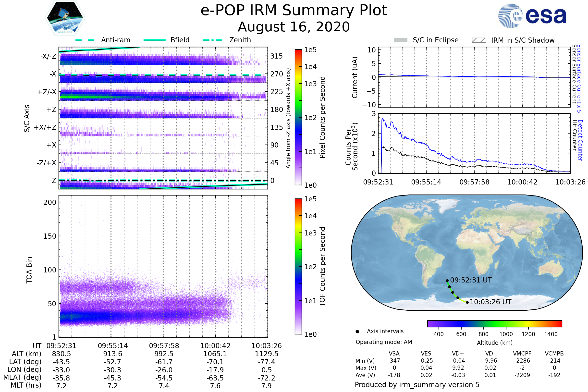The height and width of the screenshot is (392, 588).
Task: Click the Zenith dash-dot legend line
Action: [x=213, y=40]
